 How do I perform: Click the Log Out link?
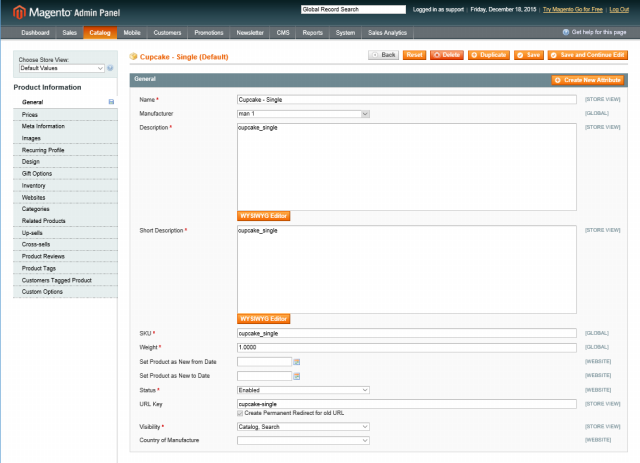[626, 9]
